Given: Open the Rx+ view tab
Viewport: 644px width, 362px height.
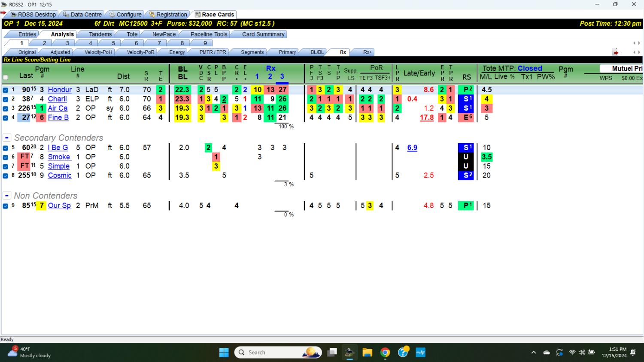Looking at the screenshot, I should point(368,52).
